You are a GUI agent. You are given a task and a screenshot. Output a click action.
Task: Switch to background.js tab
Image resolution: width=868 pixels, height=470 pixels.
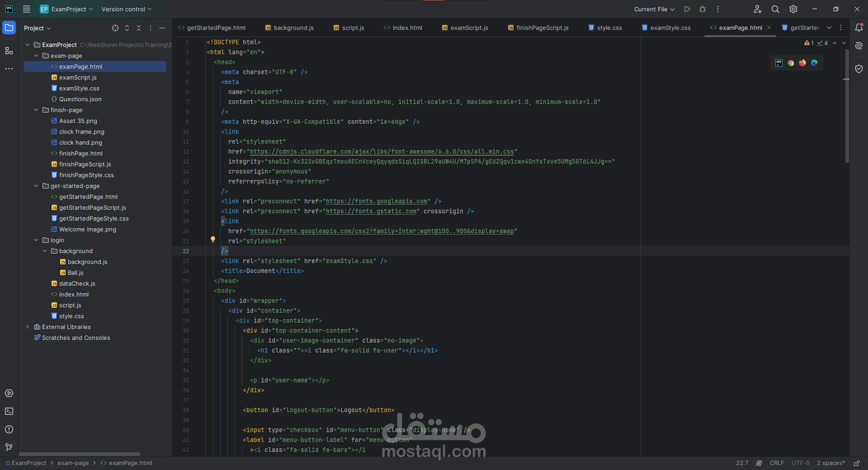coord(289,28)
